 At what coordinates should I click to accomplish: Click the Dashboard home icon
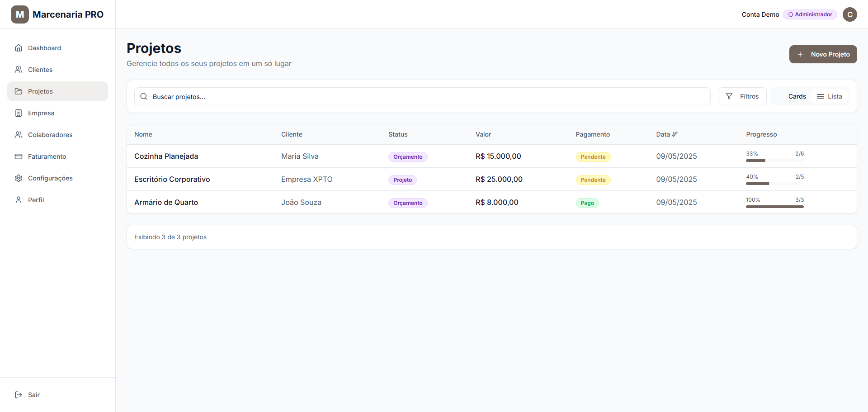pyautogui.click(x=19, y=48)
